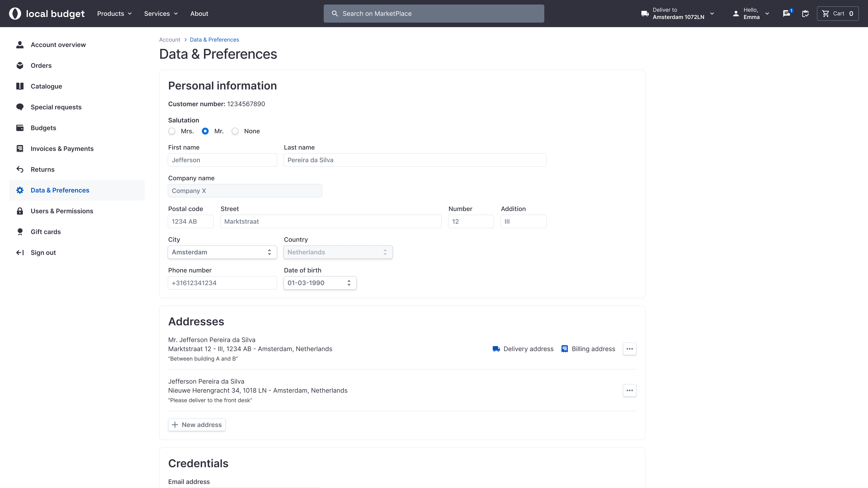Viewport: 868px width, 488px height.
Task: Open Gift cards in sidebar
Action: pos(45,232)
